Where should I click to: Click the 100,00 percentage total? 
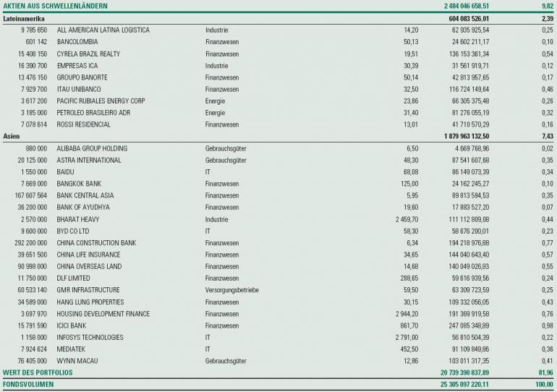coord(544,384)
